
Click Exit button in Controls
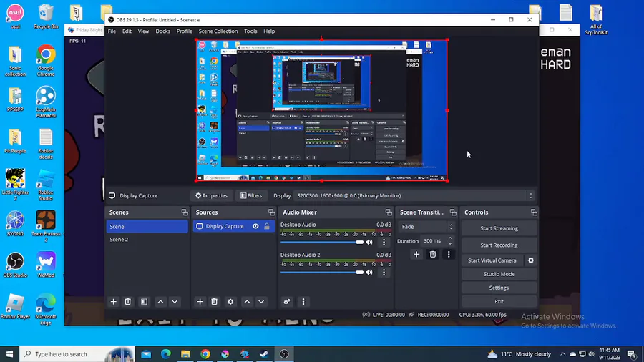click(499, 301)
